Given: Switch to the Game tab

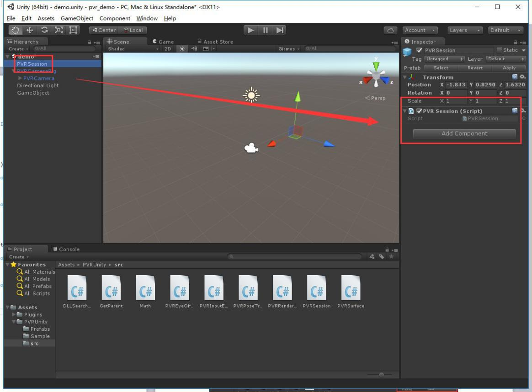Looking at the screenshot, I should 163,42.
